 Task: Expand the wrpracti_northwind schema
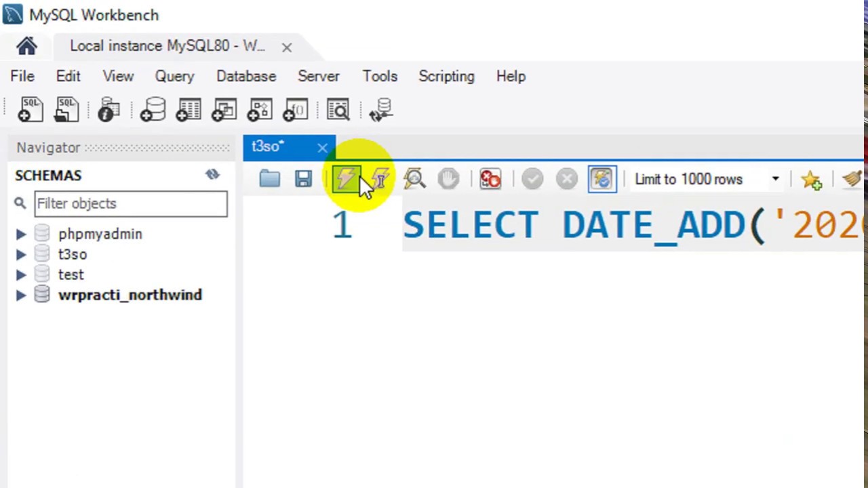[x=21, y=295]
